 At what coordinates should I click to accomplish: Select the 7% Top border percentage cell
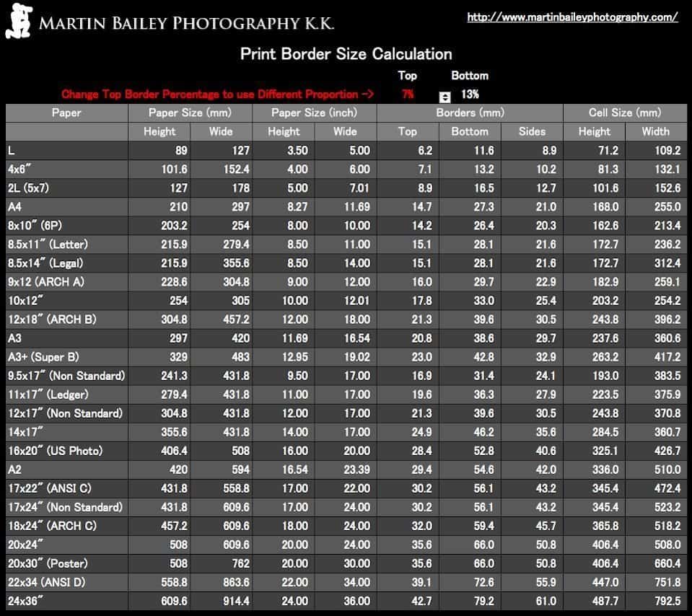408,94
